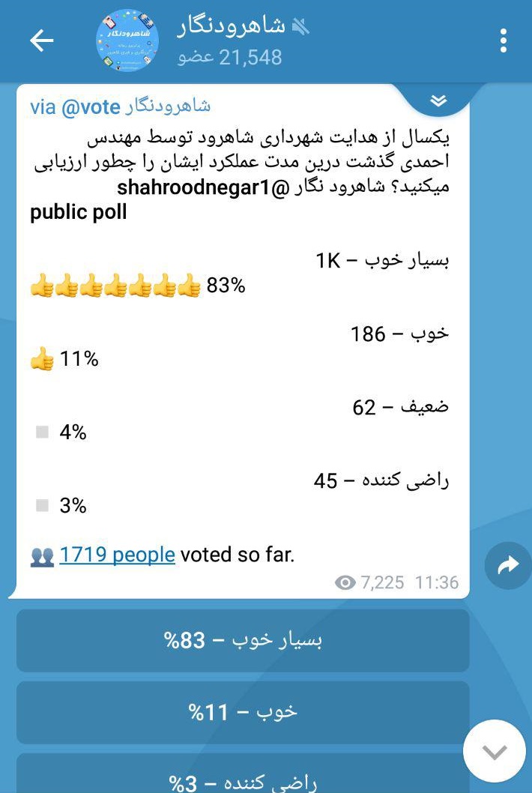
Task: Open the three-dot overflow menu
Action: 504,41
